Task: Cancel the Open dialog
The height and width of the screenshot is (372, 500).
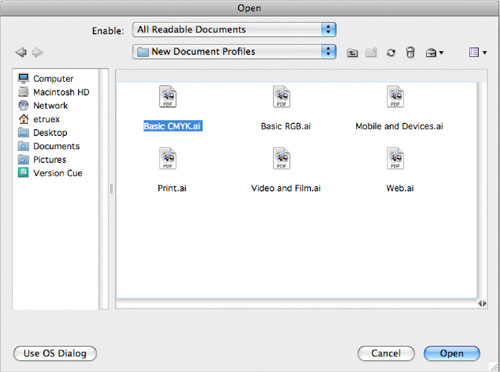Action: [386, 353]
